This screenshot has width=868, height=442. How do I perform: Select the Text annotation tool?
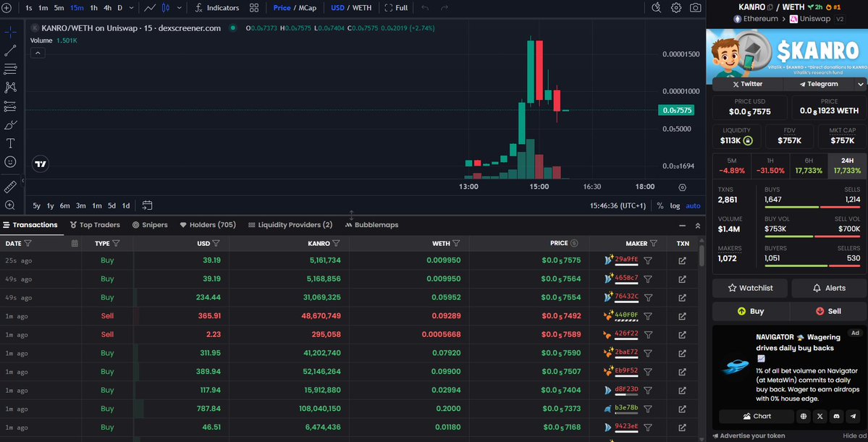[10, 143]
